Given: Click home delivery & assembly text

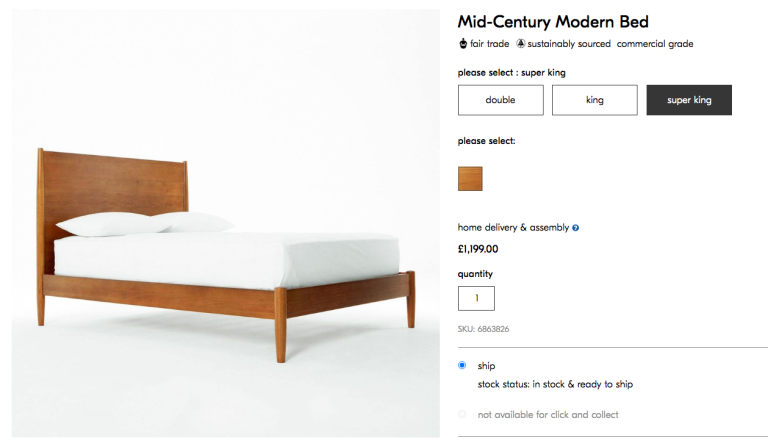Looking at the screenshot, I should click(513, 228).
